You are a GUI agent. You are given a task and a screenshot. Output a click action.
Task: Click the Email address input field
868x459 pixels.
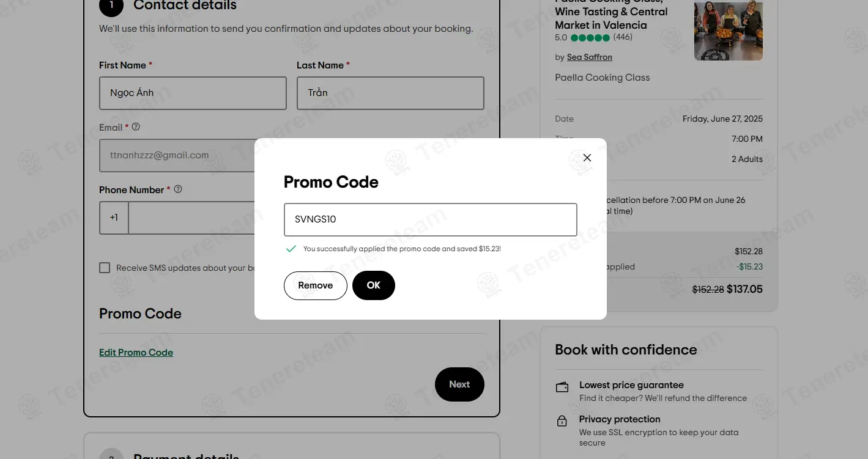[177, 155]
